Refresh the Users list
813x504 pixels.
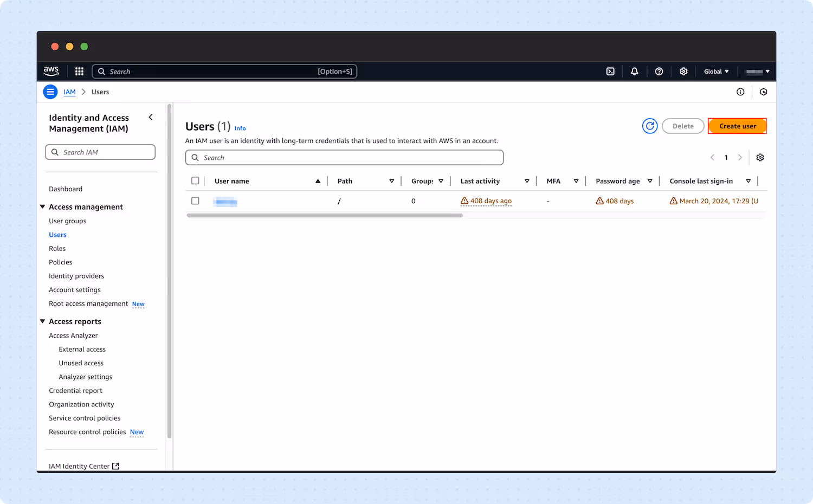(650, 126)
